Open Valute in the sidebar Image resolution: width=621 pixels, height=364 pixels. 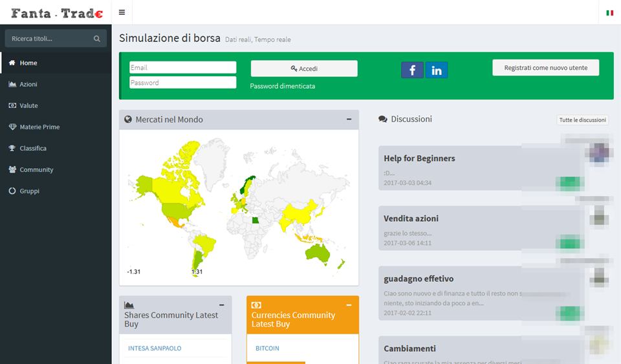[x=56, y=105]
